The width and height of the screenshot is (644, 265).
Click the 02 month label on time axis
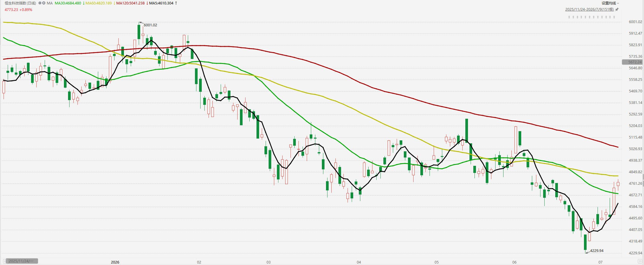pos(199,262)
